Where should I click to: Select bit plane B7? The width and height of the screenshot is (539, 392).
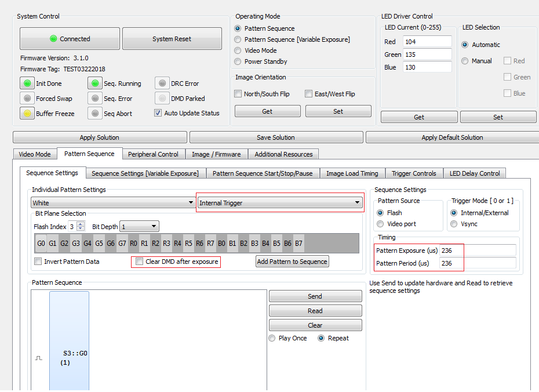(298, 244)
